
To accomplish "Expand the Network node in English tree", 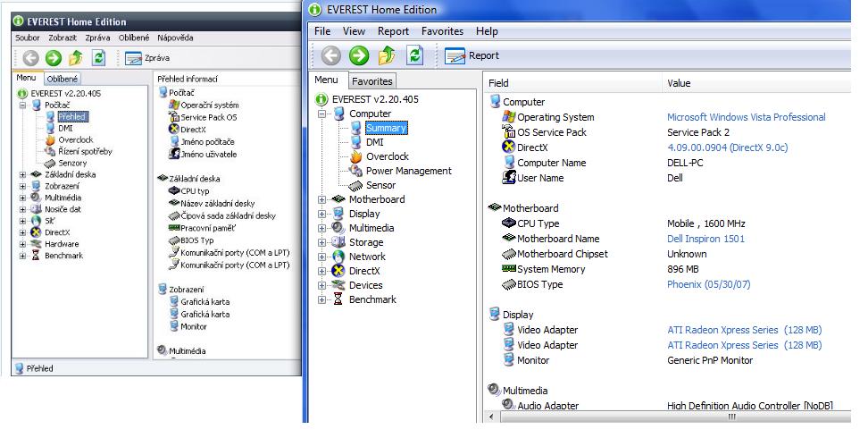I will (x=321, y=257).
